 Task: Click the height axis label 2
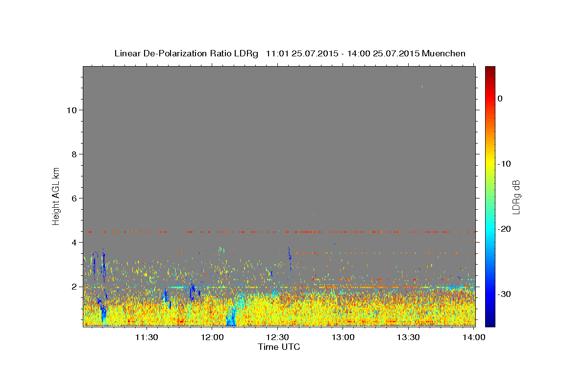click(73, 287)
